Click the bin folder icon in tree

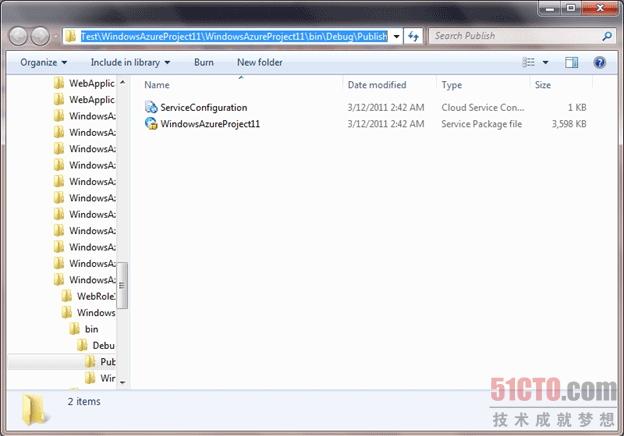[74, 329]
